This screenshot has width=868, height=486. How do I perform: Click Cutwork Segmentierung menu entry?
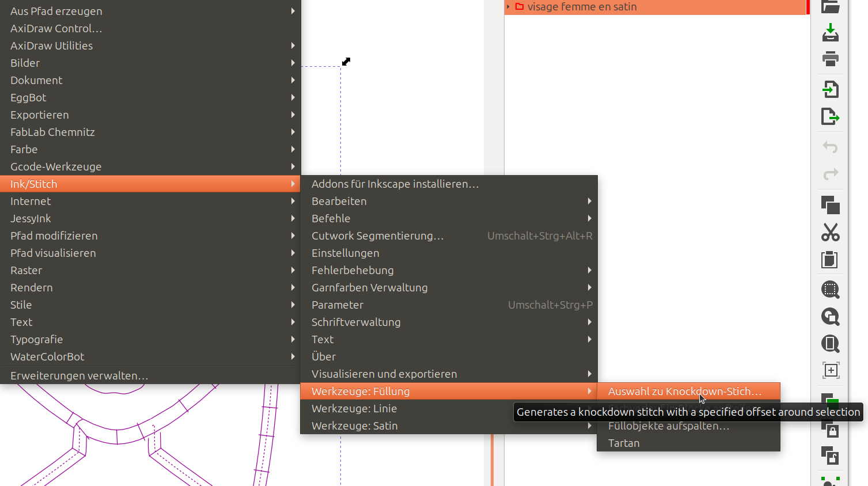449,236
